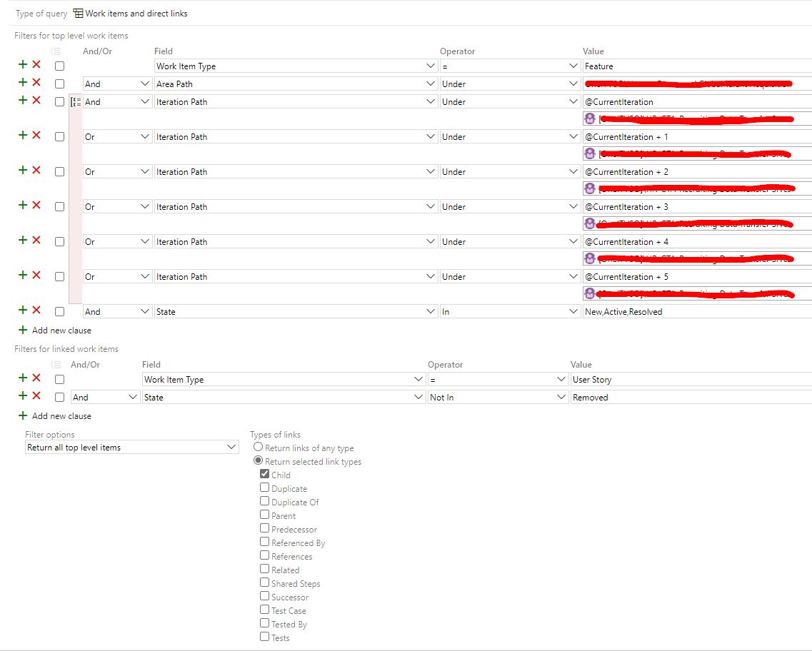Screen dimensions: 812x651
Task: Uncheck the Child link type
Action: coord(265,473)
